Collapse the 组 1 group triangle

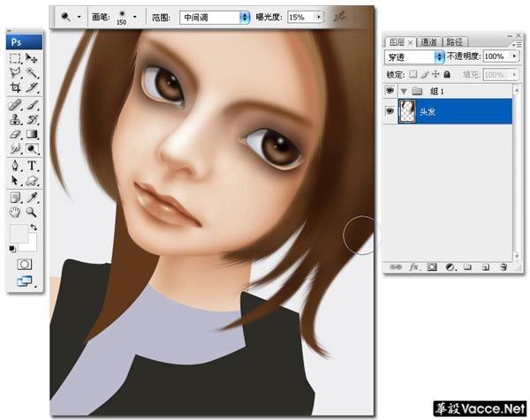click(404, 91)
